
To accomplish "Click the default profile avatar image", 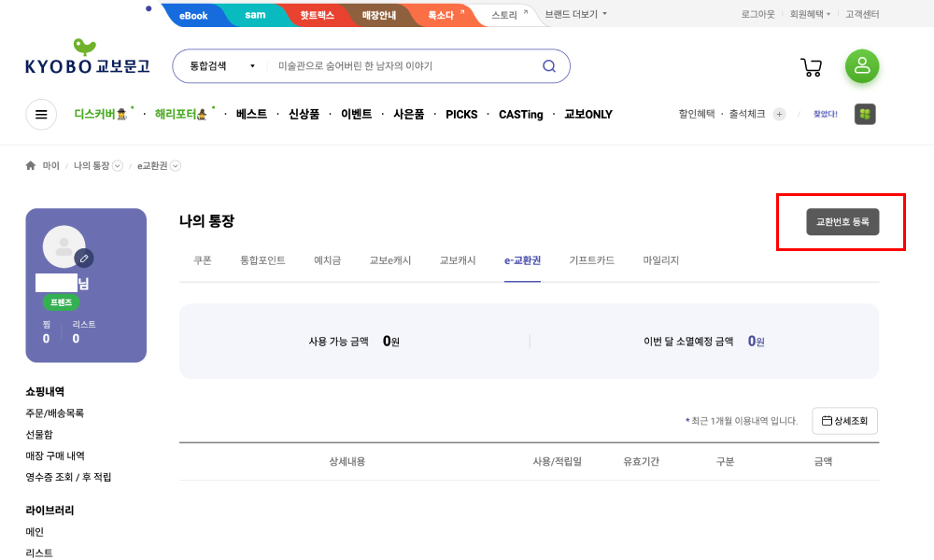I will tap(64, 246).
